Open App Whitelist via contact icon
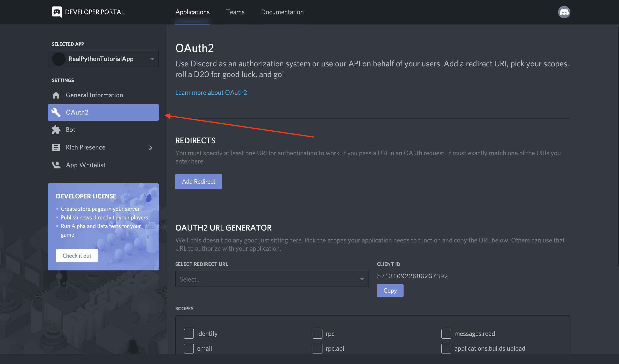 tap(56, 165)
